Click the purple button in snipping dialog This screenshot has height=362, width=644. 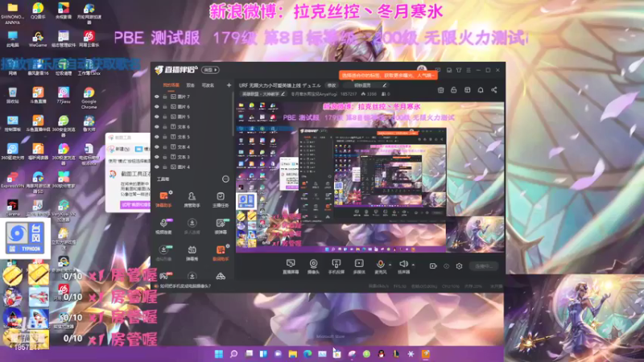pyautogui.click(x=135, y=204)
